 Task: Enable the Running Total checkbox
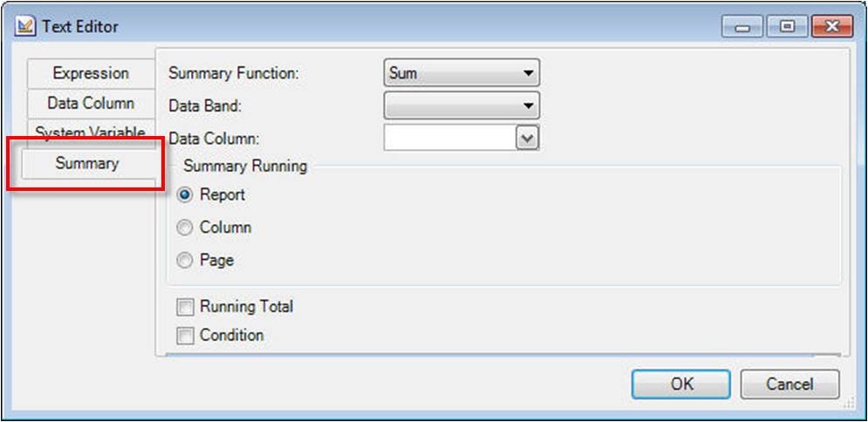185,307
